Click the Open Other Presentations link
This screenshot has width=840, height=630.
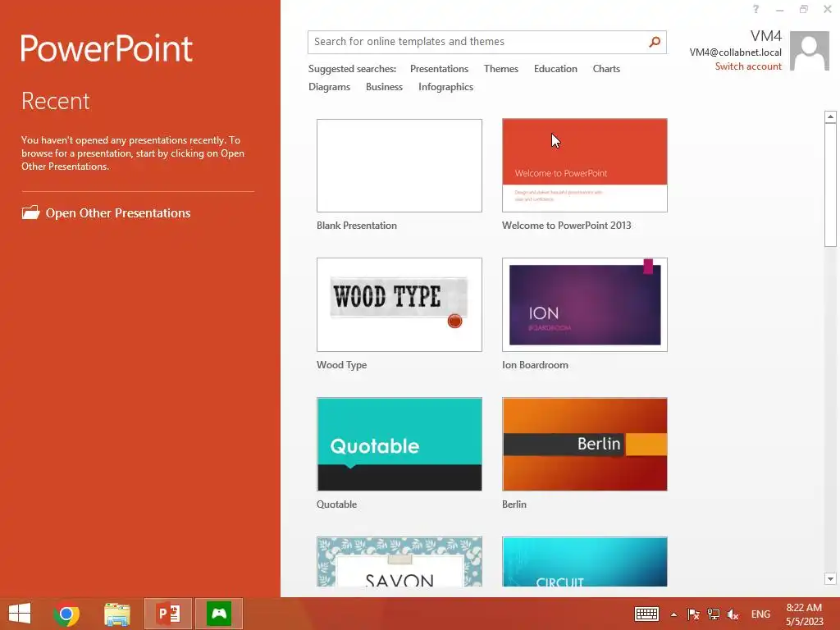118,213
